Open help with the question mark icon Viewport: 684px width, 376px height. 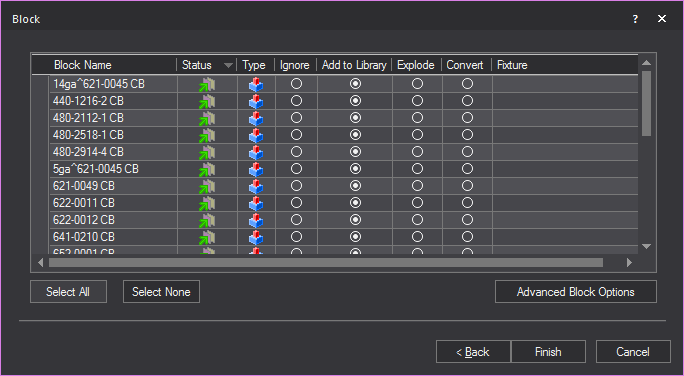[635, 19]
